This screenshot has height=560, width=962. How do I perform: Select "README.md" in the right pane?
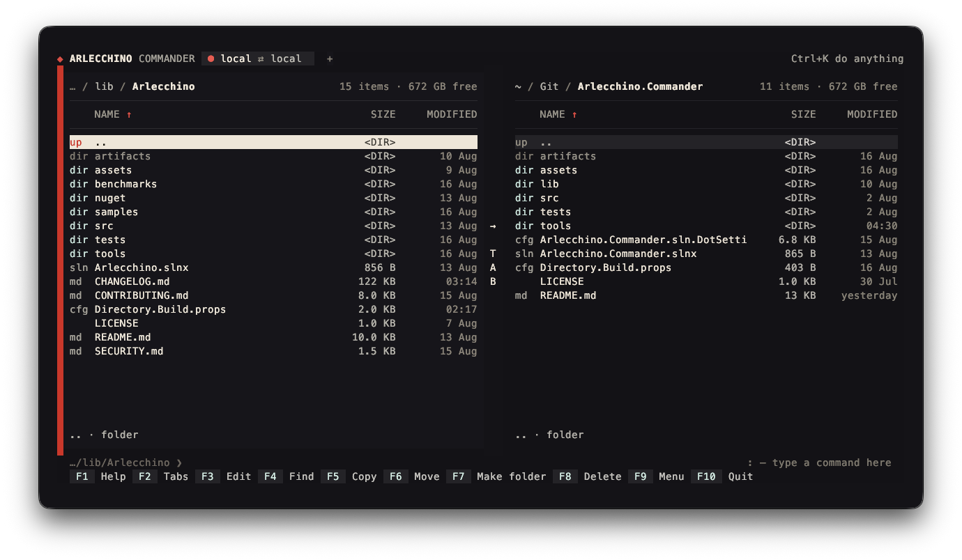(x=706, y=295)
